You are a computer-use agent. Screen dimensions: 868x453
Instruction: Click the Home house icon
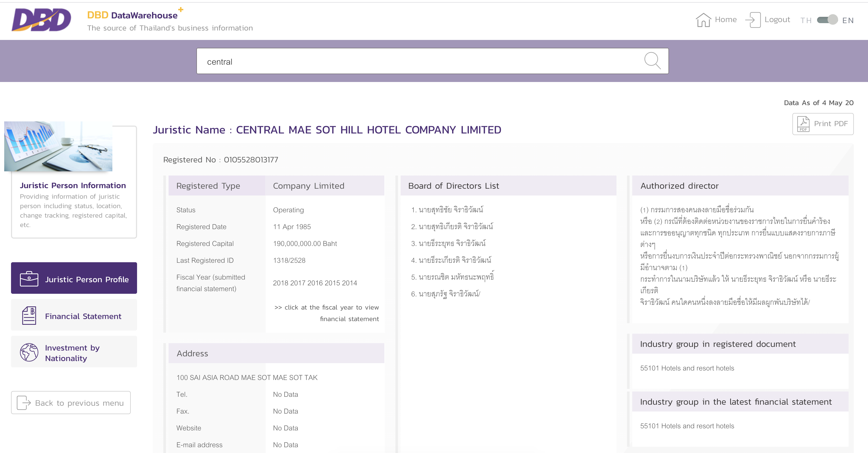coord(703,20)
